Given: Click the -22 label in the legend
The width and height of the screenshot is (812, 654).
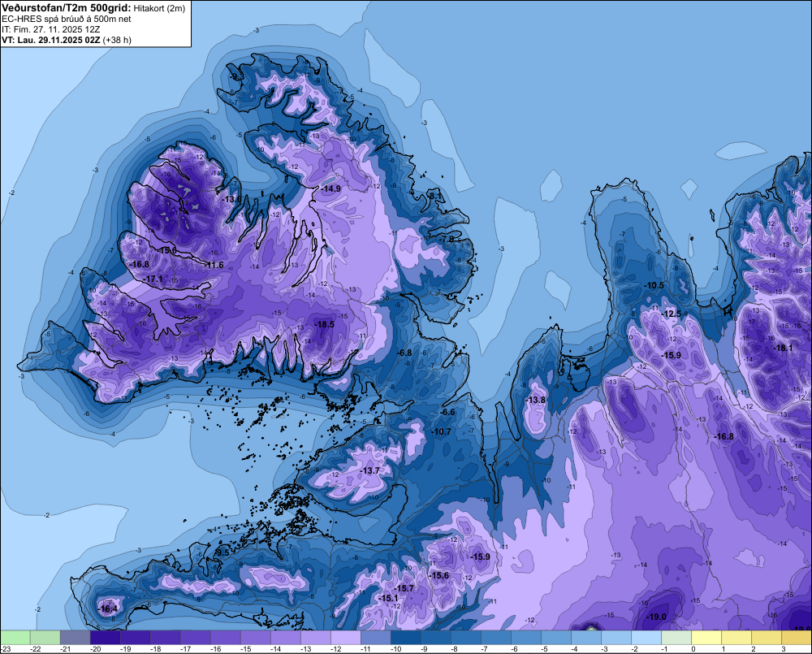Looking at the screenshot, I should click(x=35, y=649).
